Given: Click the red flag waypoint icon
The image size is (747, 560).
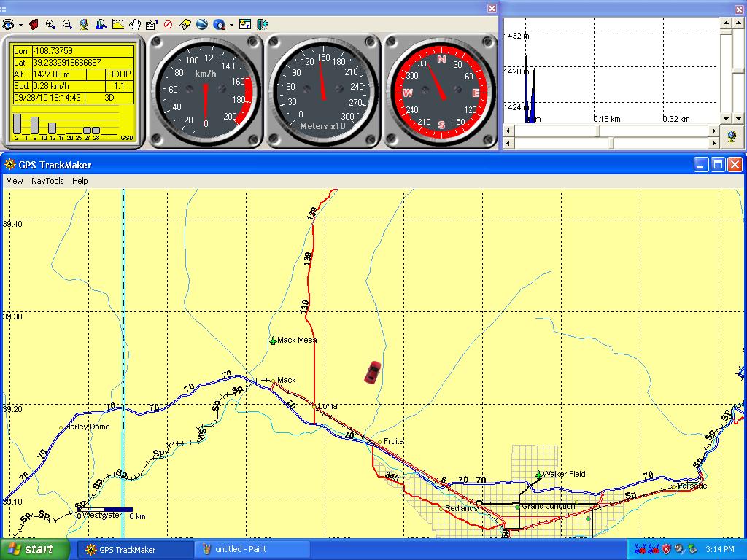Looking at the screenshot, I should 34,24.
